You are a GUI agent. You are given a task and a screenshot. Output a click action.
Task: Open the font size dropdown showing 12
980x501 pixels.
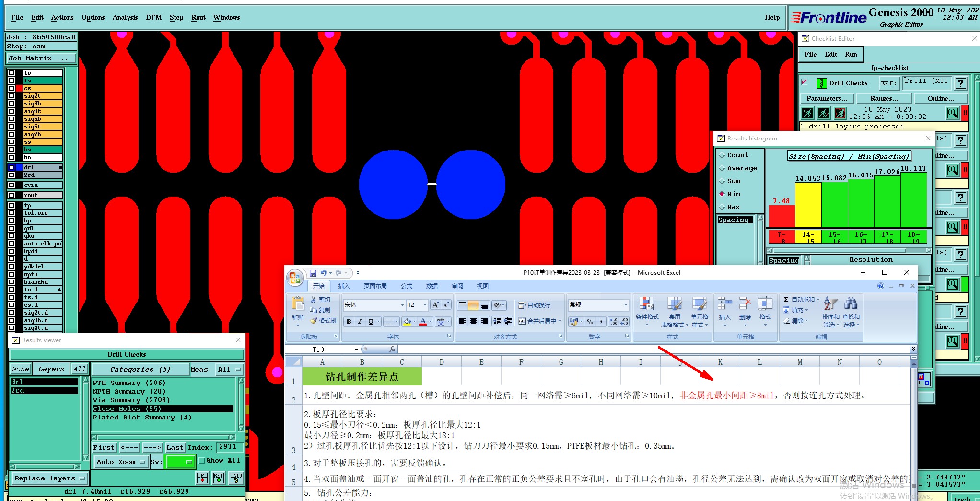425,305
